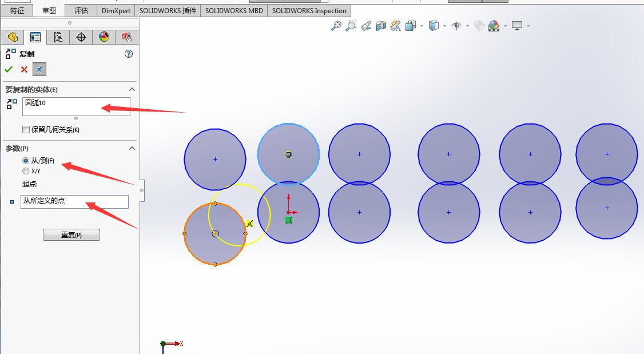Image resolution: width=644 pixels, height=354 pixels.
Task: Expand the Apply Scene dropdown arrow
Action: pyautogui.click(x=505, y=26)
